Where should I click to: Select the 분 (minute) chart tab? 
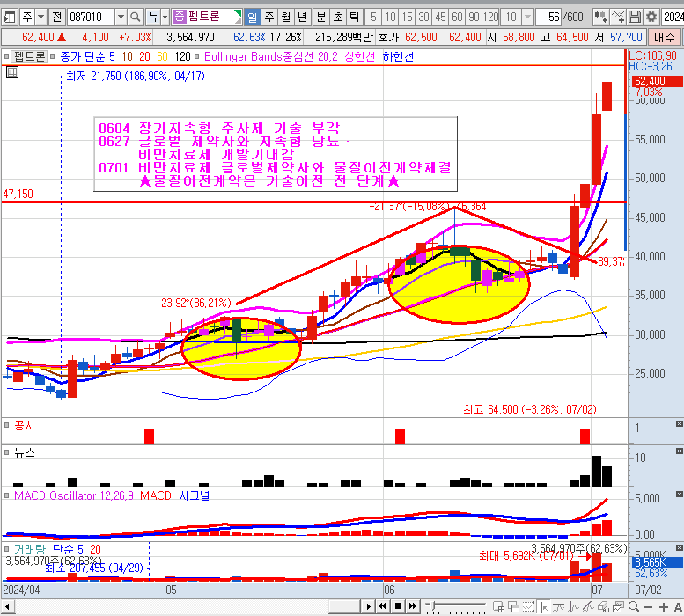321,17
